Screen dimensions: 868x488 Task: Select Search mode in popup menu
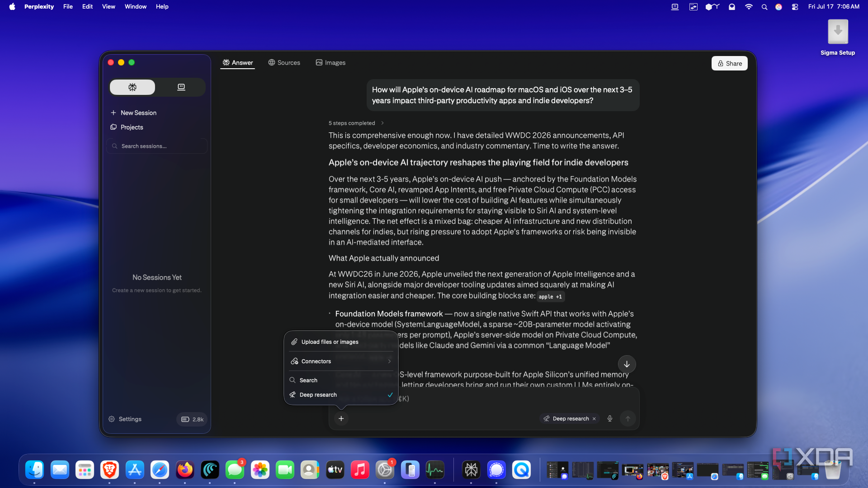[x=341, y=380]
